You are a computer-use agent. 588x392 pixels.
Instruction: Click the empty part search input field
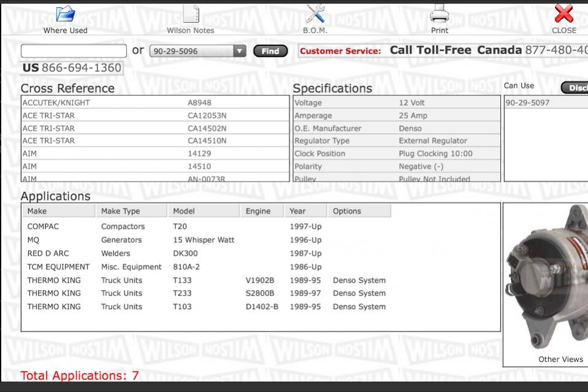(74, 52)
